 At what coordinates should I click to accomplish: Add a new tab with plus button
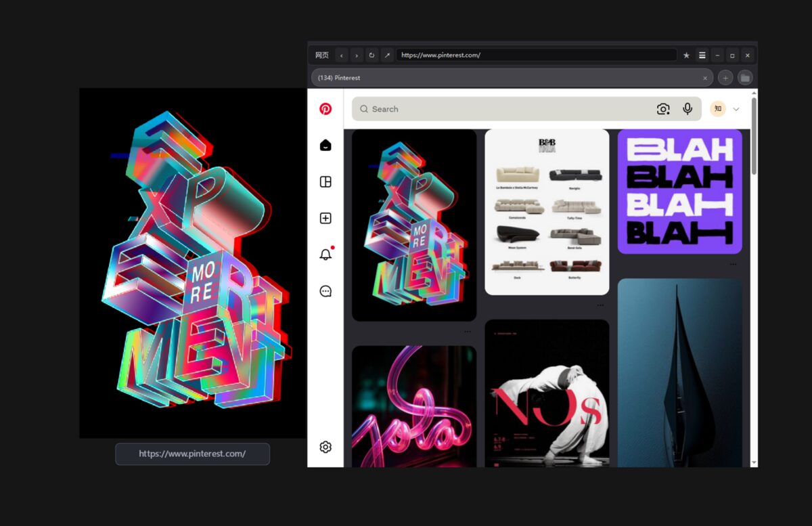(x=725, y=78)
